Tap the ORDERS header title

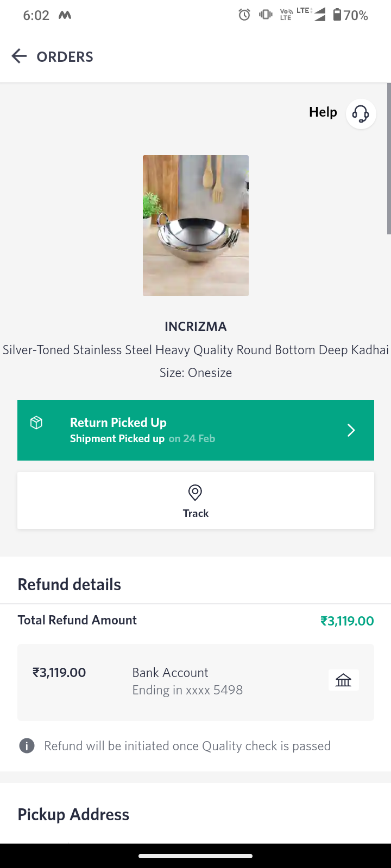tap(65, 57)
